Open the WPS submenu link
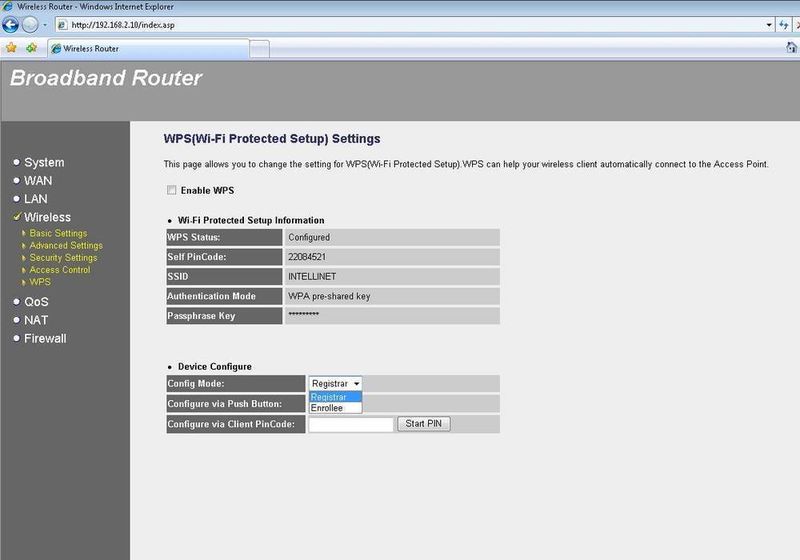 tap(40, 282)
